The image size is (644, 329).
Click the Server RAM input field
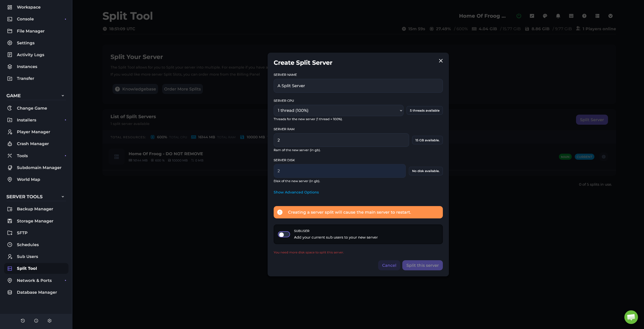pos(341,140)
